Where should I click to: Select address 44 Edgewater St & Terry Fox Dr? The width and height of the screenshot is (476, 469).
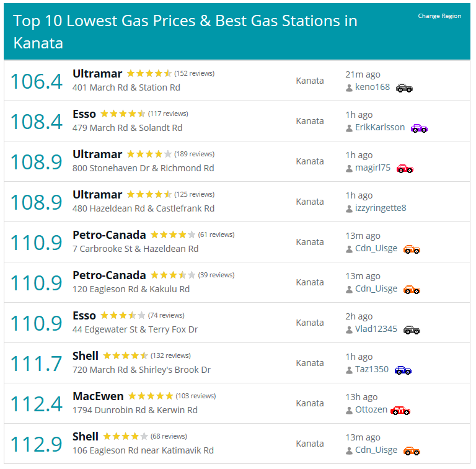[135, 329]
